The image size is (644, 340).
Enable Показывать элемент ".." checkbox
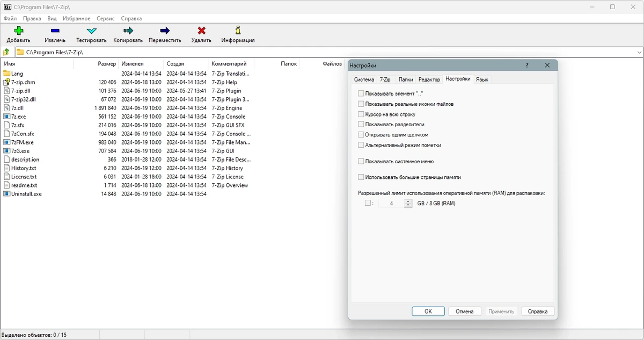(x=361, y=93)
